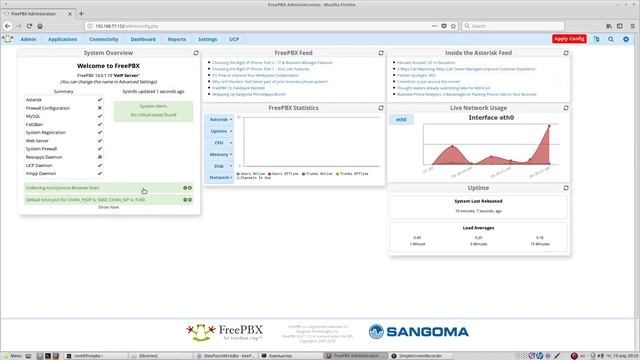The height and width of the screenshot is (360, 640).
Task: Open the Admin menu
Action: point(28,39)
